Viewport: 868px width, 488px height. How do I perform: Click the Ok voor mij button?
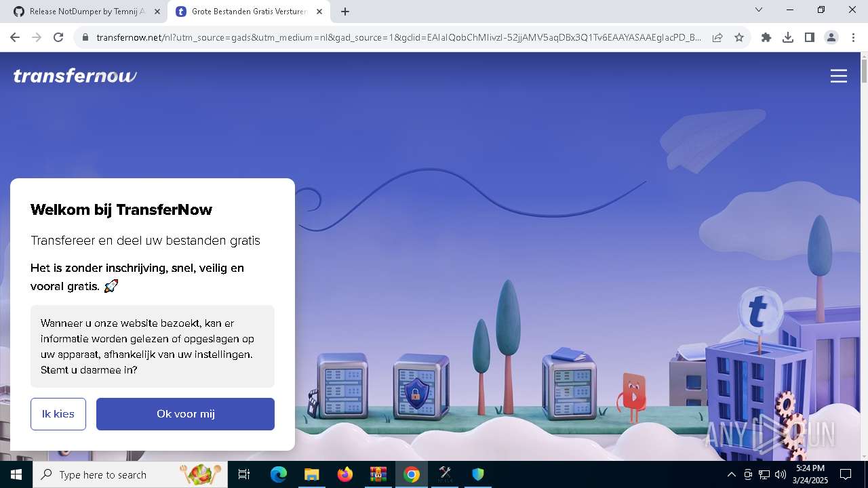tap(185, 414)
